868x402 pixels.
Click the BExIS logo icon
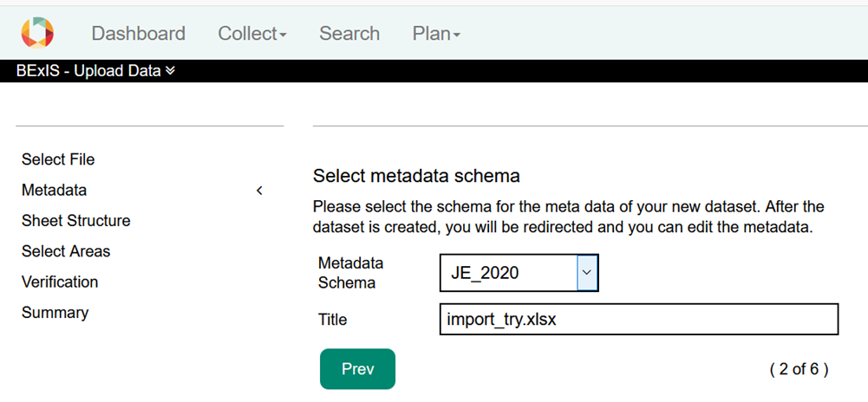[x=37, y=33]
